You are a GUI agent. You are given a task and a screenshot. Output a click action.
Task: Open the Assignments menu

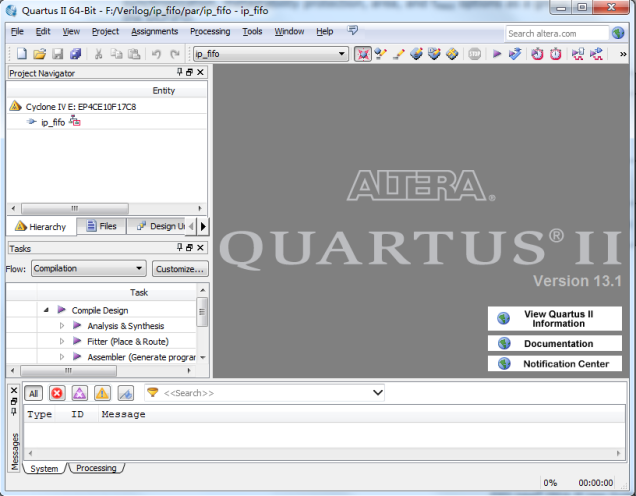(x=155, y=31)
